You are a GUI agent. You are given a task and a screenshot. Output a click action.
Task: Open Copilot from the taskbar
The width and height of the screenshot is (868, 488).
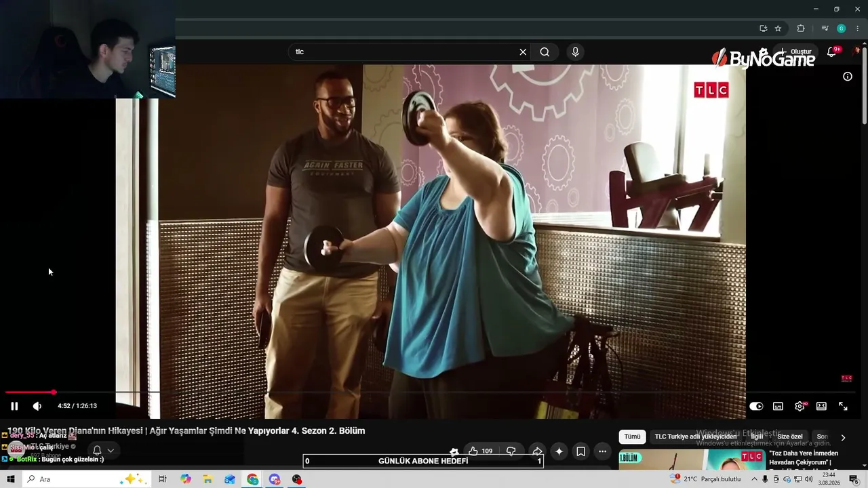(x=186, y=479)
